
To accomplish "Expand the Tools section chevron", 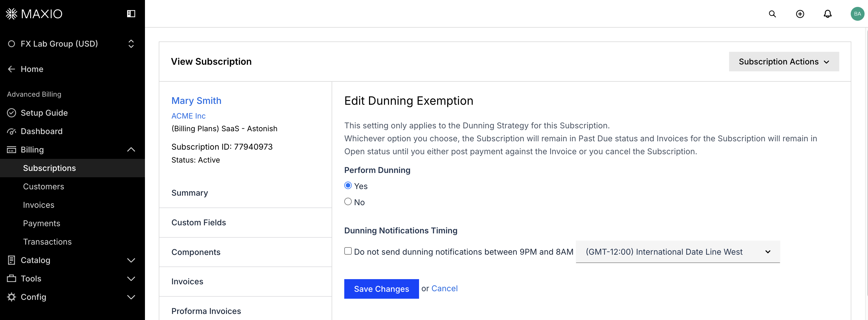I will pos(131,279).
